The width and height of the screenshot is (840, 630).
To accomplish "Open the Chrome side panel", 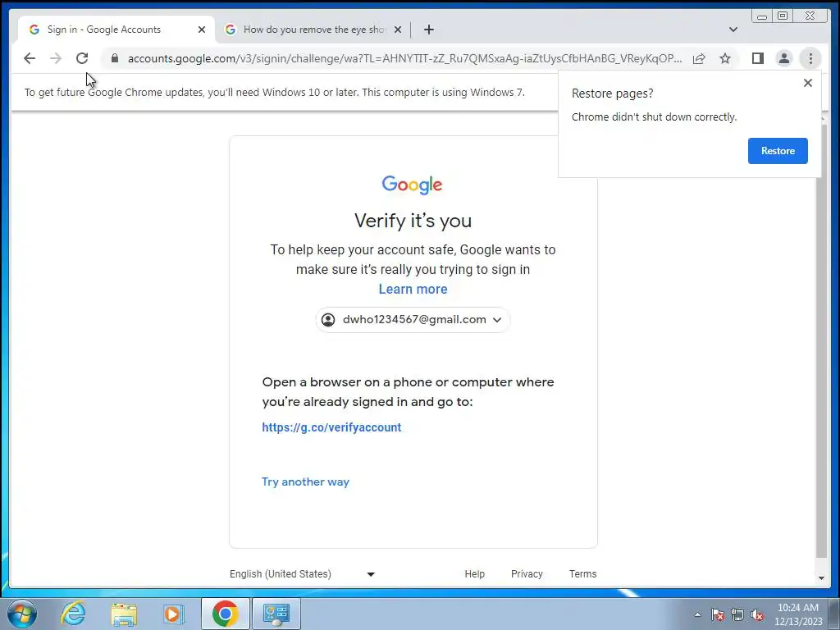I will click(758, 58).
